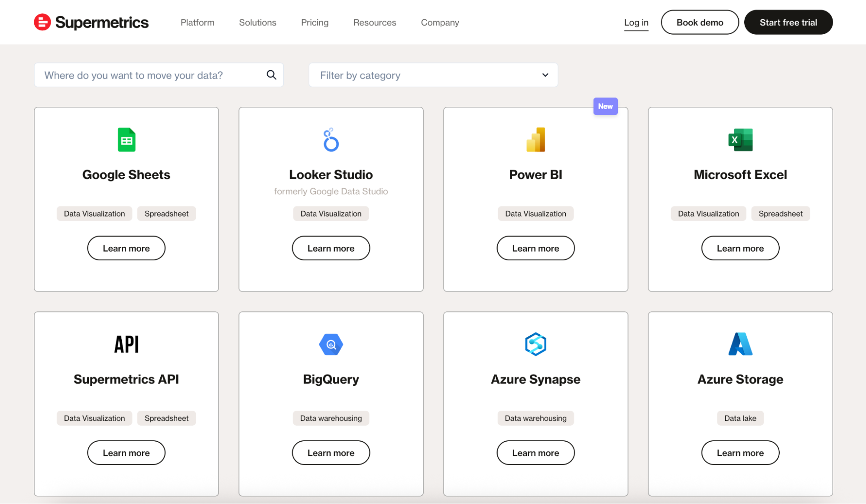Click the BigQuery icon
The height and width of the screenshot is (504, 866).
coord(331,344)
